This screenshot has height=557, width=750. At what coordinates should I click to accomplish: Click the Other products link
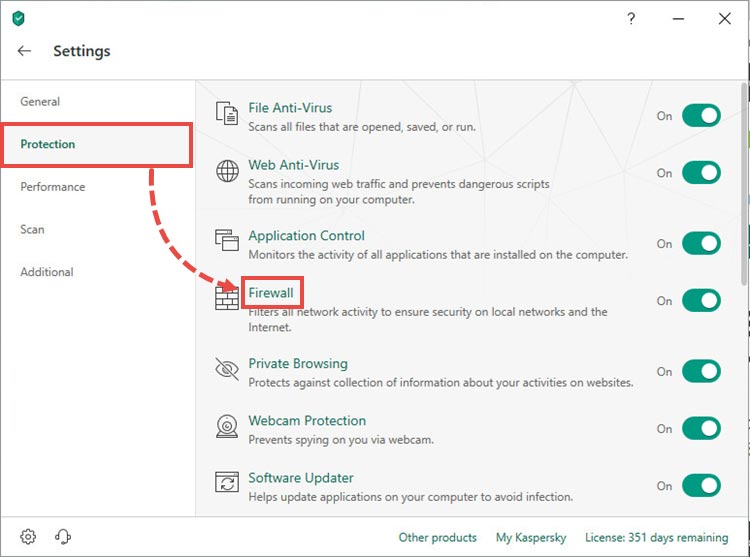[x=438, y=537]
